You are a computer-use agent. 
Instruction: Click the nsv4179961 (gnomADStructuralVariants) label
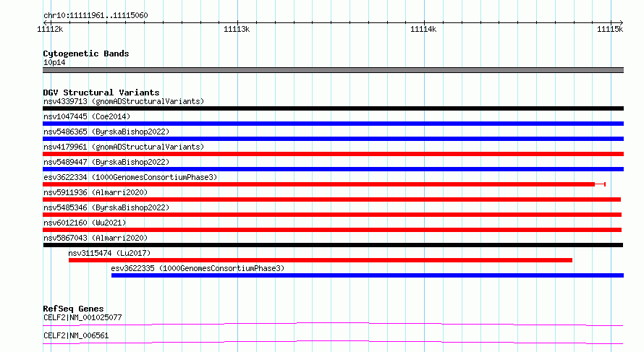click(124, 147)
